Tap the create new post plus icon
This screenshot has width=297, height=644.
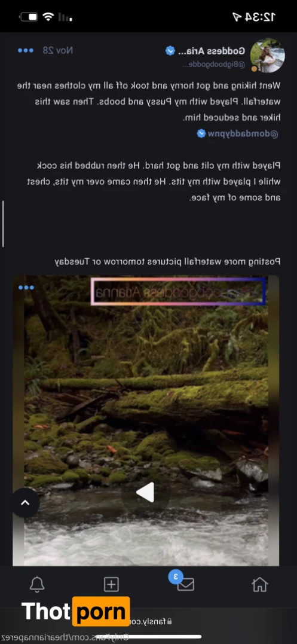click(x=111, y=584)
